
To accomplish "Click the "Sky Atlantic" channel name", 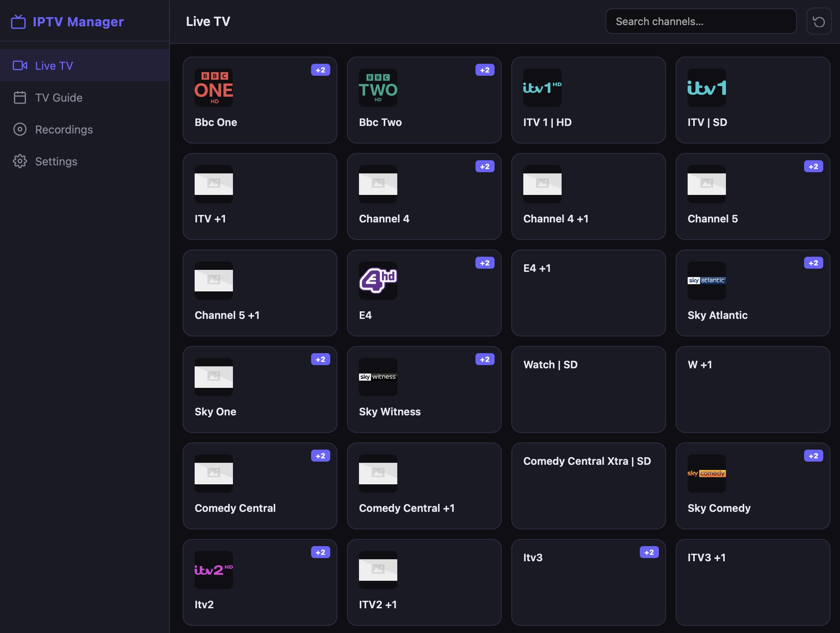I will [x=718, y=315].
